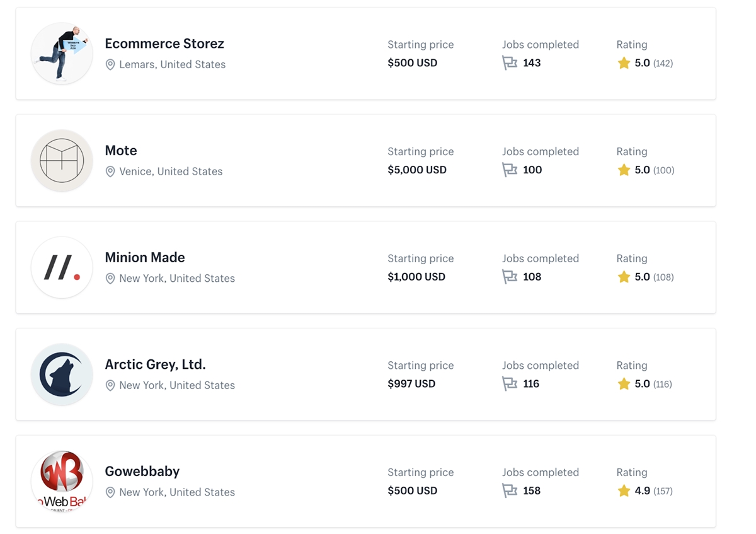
Task: Click the $5,000 USD starting price
Action: tap(417, 170)
